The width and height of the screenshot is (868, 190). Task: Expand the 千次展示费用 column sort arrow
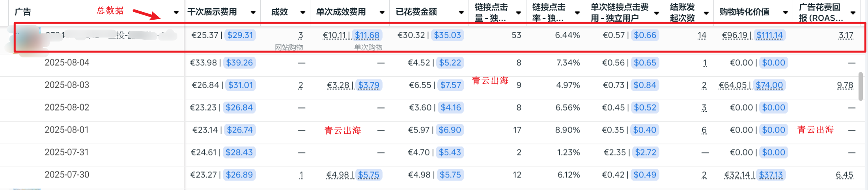(253, 13)
